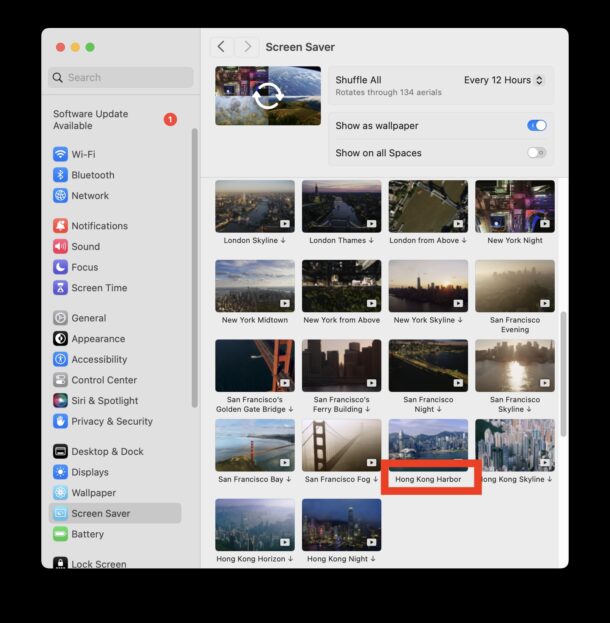
Task: Select Hong Kong Harbor aerial thumbnail
Action: tap(428, 445)
